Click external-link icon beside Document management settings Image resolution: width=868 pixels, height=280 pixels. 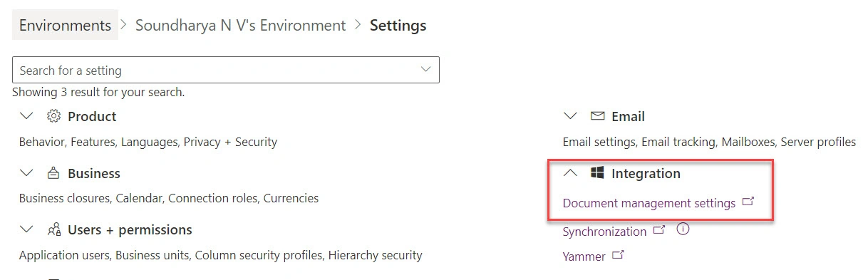[x=748, y=202]
